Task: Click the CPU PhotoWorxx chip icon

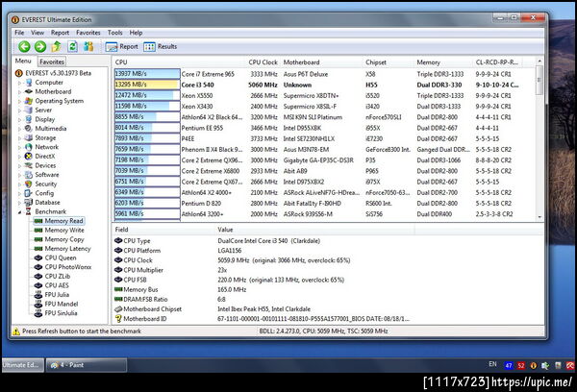Action: (x=38, y=267)
